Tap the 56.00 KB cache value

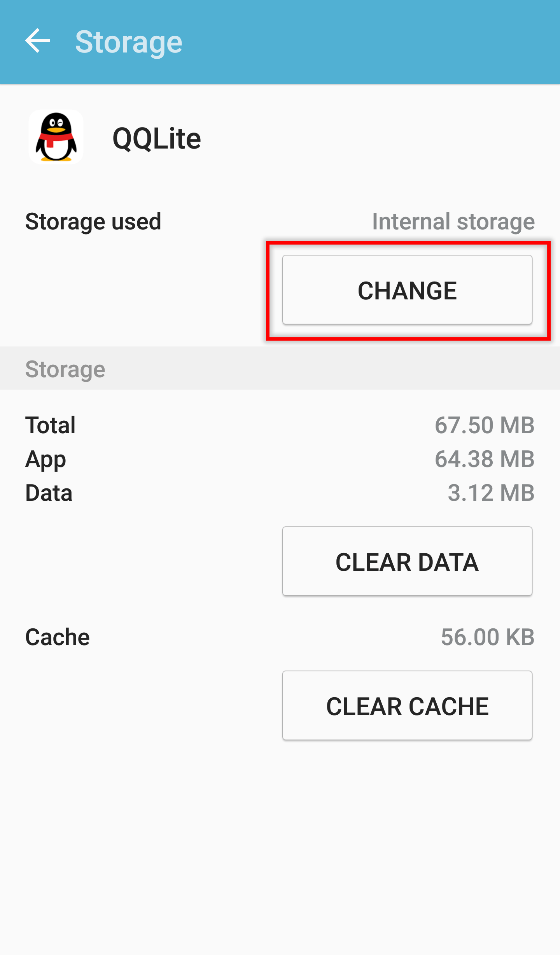click(487, 637)
